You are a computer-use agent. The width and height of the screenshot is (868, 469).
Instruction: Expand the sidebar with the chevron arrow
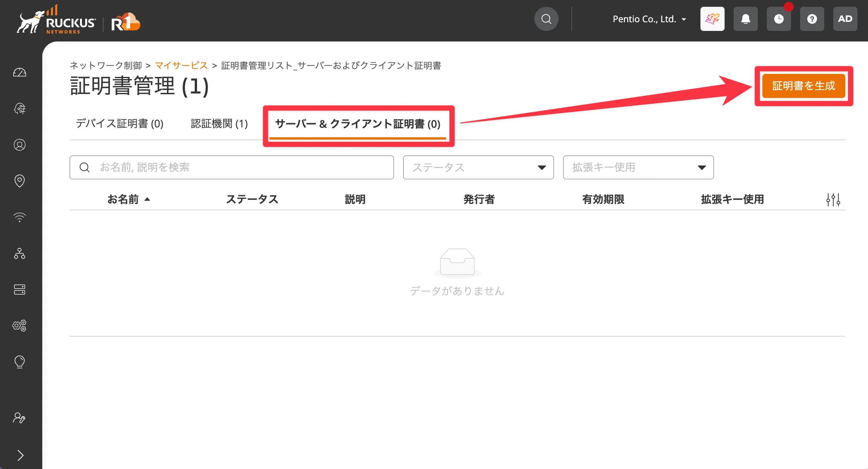tap(20, 455)
